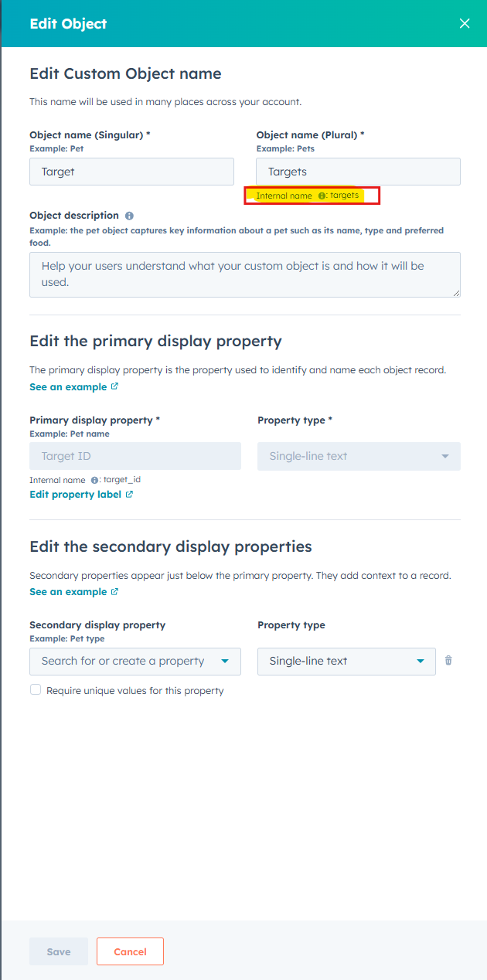
Task: Click the Save button
Action: (59, 952)
